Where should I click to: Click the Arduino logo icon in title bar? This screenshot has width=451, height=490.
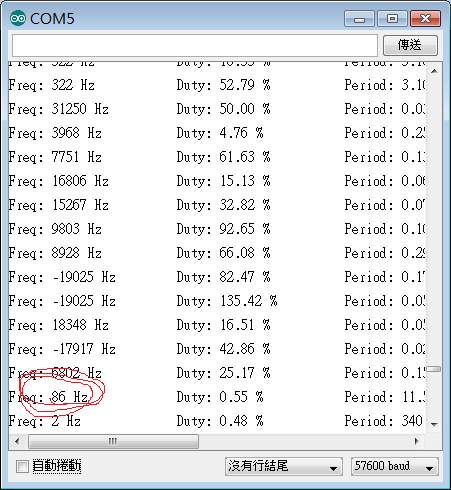tap(17, 18)
